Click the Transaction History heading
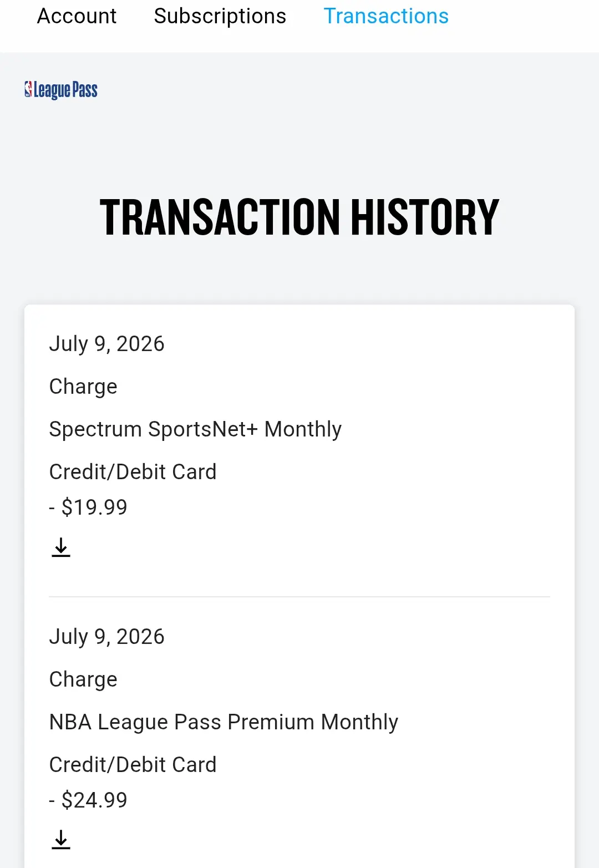 tap(299, 217)
